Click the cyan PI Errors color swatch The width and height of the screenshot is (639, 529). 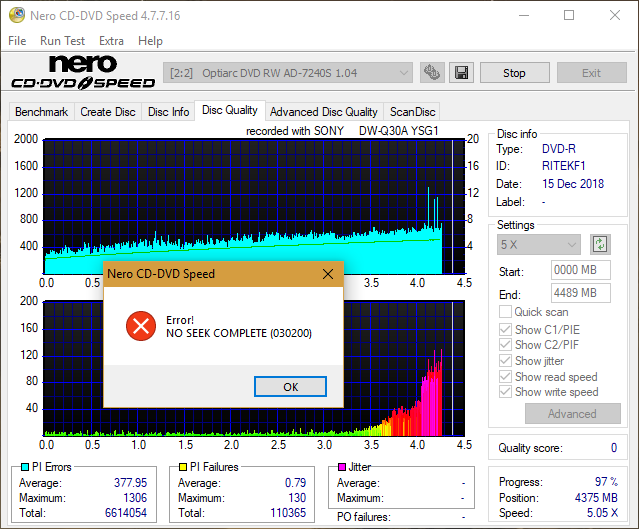[25, 467]
